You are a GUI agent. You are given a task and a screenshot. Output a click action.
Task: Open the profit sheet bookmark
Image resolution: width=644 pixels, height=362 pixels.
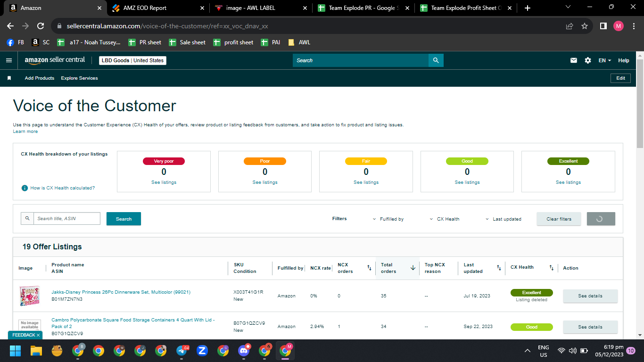[x=233, y=42]
